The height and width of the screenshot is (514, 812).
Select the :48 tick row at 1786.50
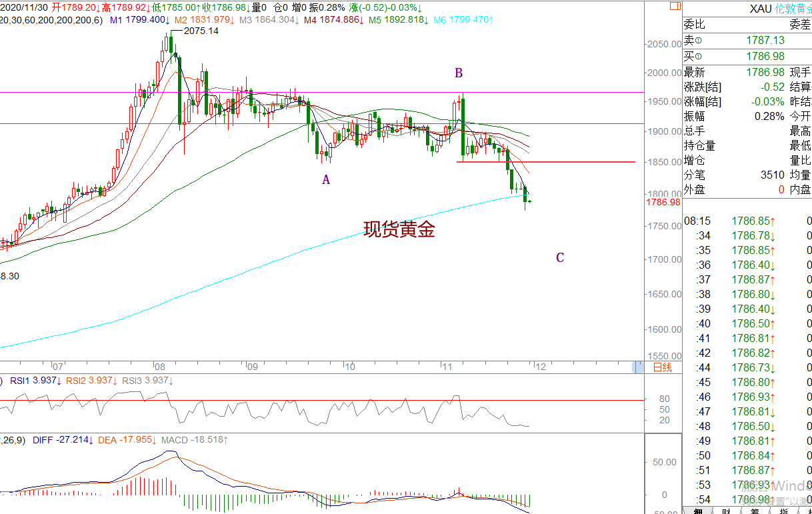[x=747, y=426]
